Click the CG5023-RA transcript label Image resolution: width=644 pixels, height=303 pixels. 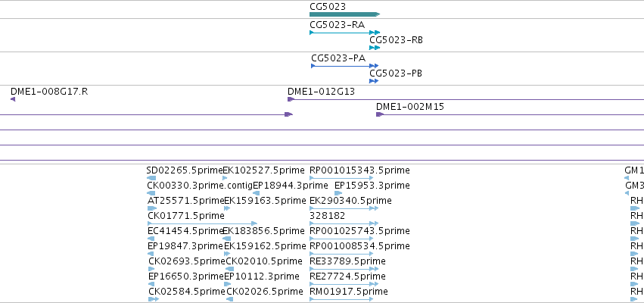coord(337,25)
